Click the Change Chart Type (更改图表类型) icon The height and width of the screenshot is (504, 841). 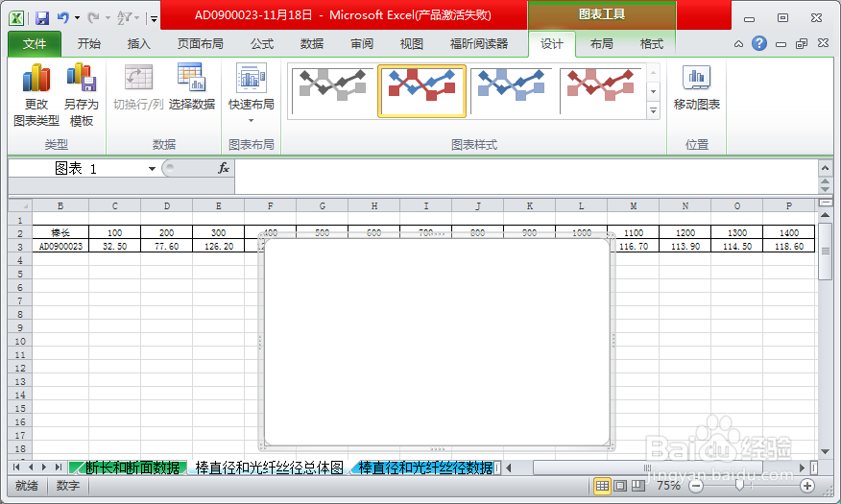[x=36, y=79]
